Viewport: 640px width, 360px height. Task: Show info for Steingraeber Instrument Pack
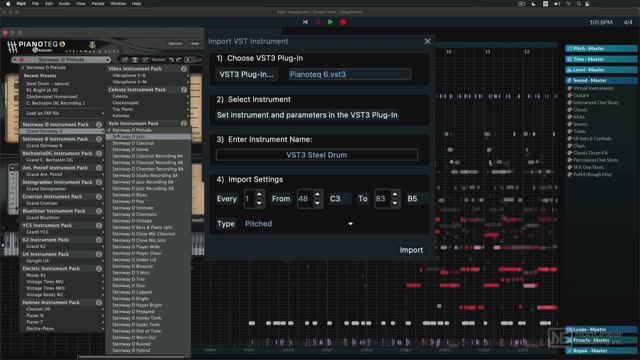[x=99, y=182]
